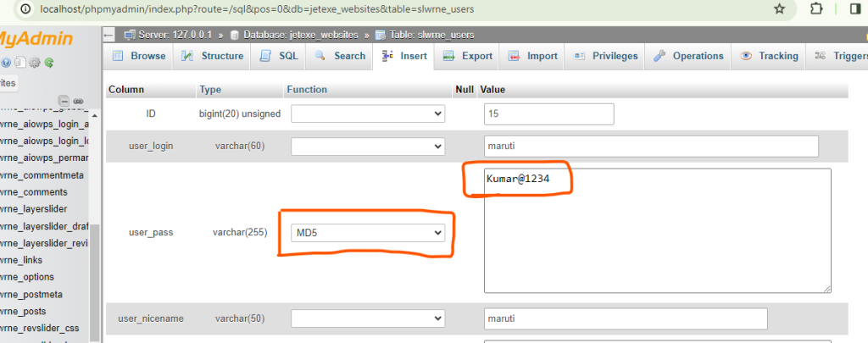The image size is (868, 343).
Task: Click the varchar(50) type text
Action: 240,318
